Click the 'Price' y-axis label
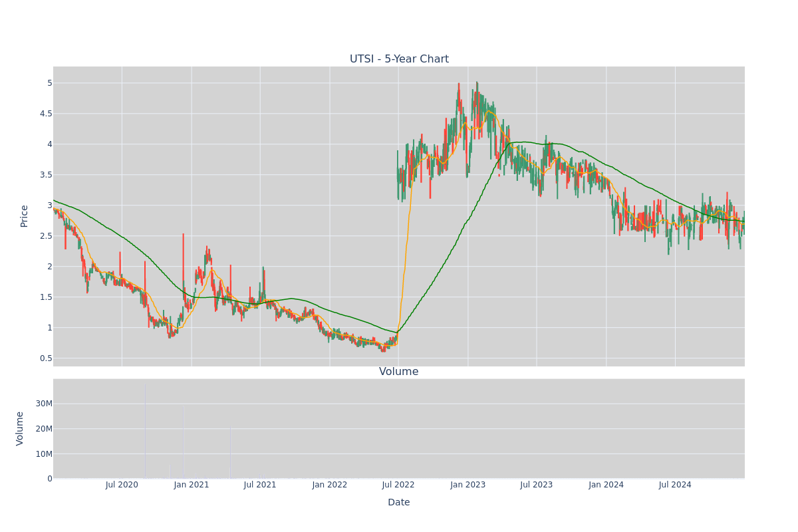Image resolution: width=798 pixels, height=532 pixels. pos(25,216)
